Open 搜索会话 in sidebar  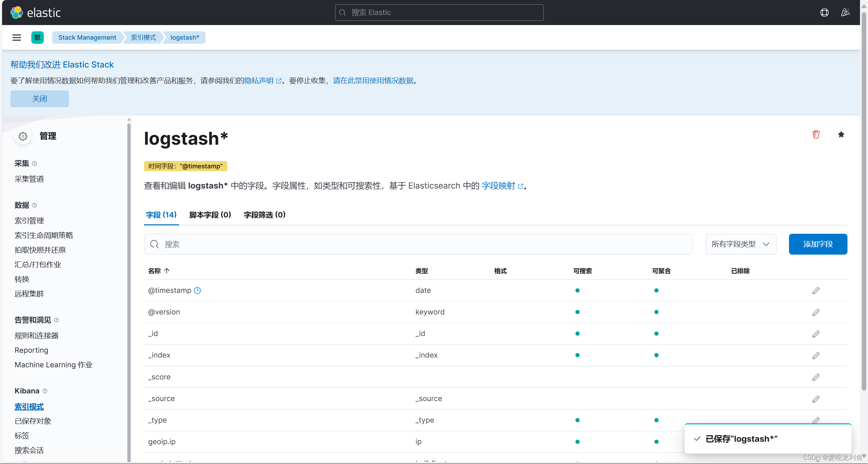click(29, 450)
